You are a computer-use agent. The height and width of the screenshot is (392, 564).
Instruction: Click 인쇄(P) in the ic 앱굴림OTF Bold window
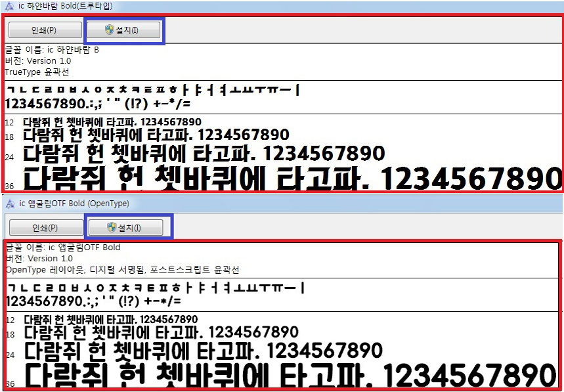[x=47, y=228]
